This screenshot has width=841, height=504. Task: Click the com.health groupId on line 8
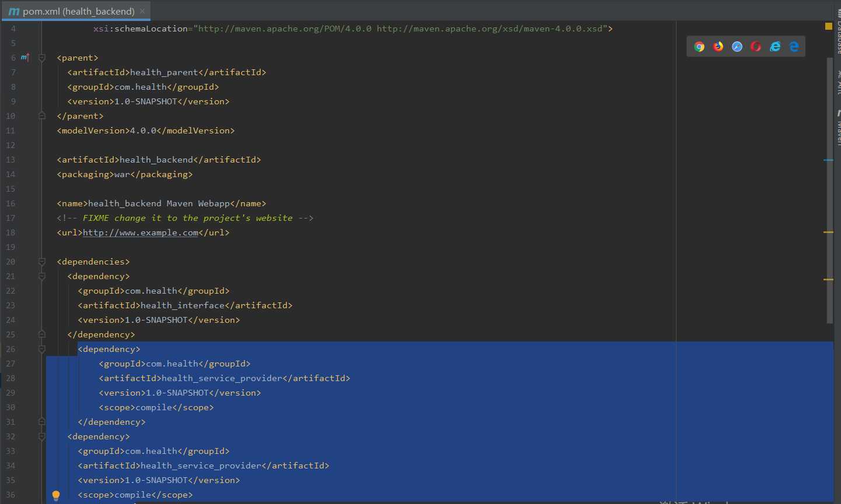141,87
